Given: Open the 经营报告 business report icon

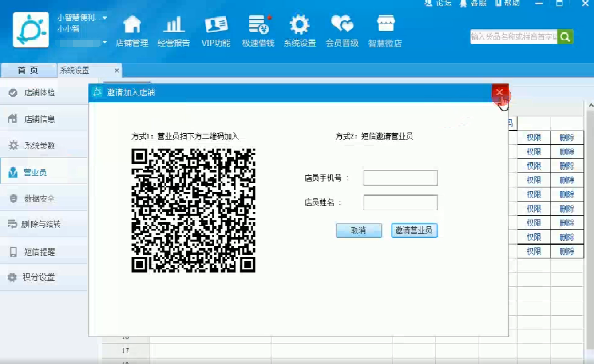Looking at the screenshot, I should point(174,30).
